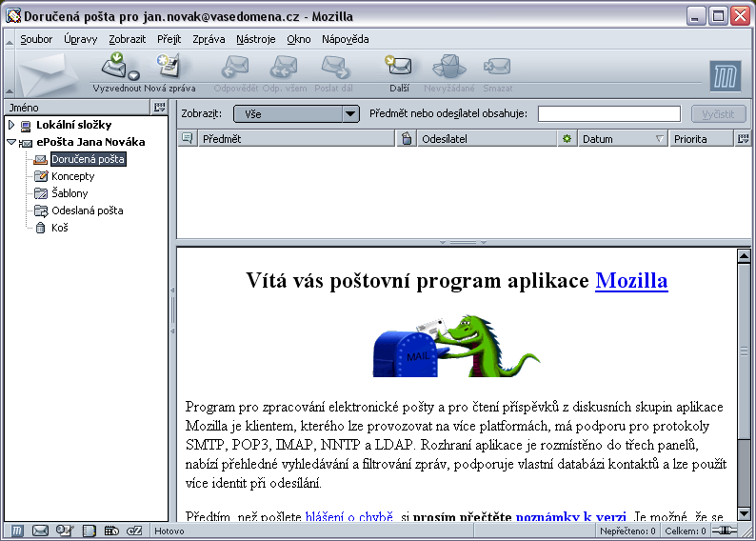Go to Další unread message
The image size is (756, 541).
399,71
